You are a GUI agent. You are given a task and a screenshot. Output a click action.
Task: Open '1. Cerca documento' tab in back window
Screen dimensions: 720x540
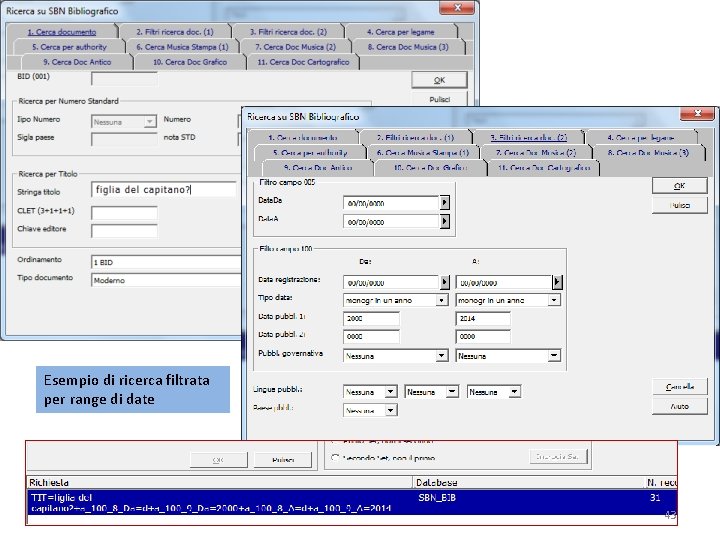pyautogui.click(x=62, y=32)
